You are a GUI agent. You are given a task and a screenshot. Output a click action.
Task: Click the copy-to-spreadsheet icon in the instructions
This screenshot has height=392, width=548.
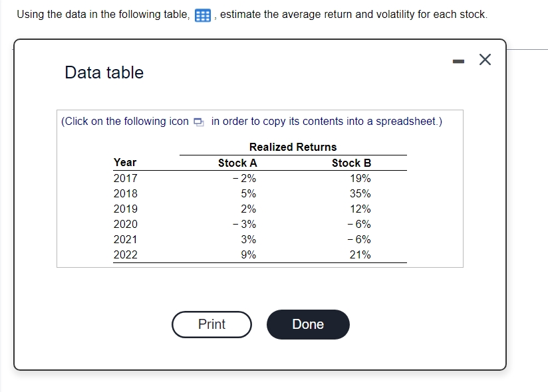click(197, 122)
